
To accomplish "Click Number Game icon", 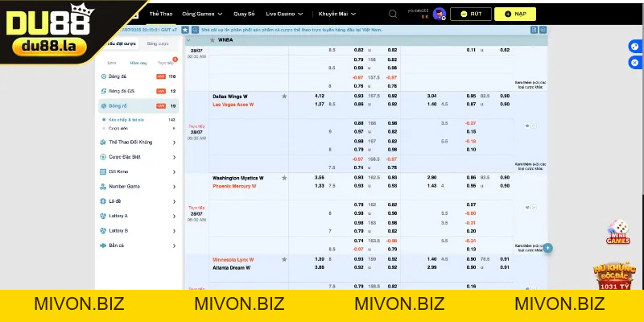I will (x=103, y=187).
